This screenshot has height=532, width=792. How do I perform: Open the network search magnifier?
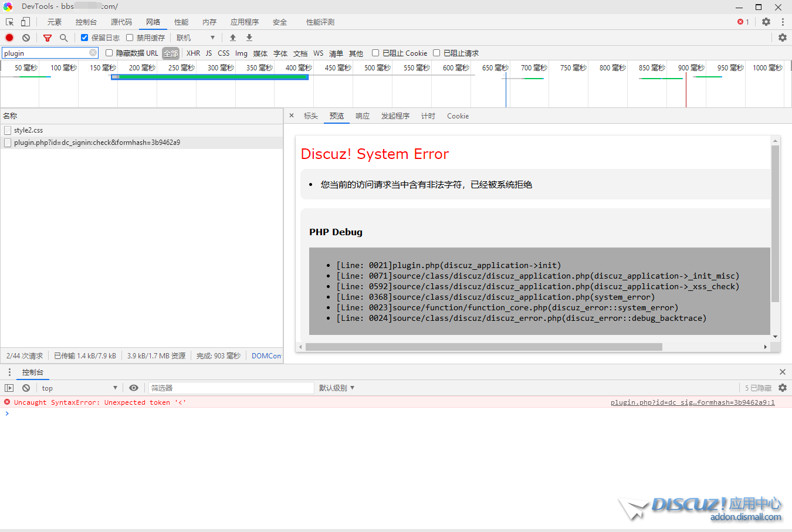[63, 38]
